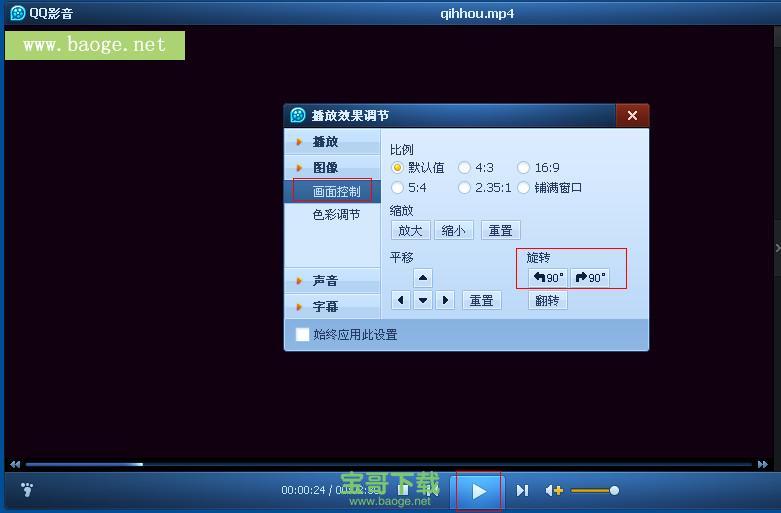
Task: Move the picture right with the right arrow
Action: 445,300
